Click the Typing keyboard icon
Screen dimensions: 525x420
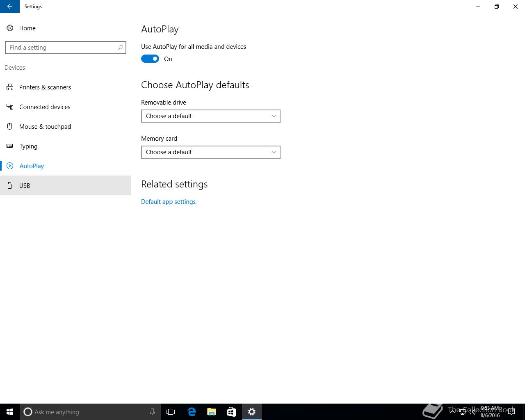(x=10, y=146)
